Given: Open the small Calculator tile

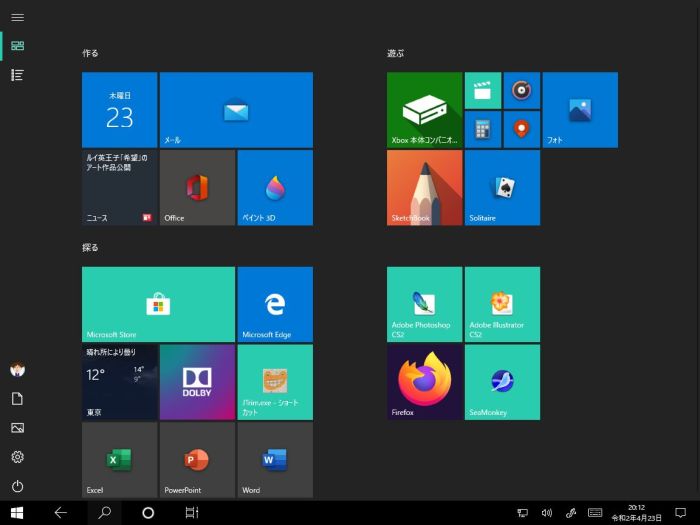Looking at the screenshot, I should [482, 129].
